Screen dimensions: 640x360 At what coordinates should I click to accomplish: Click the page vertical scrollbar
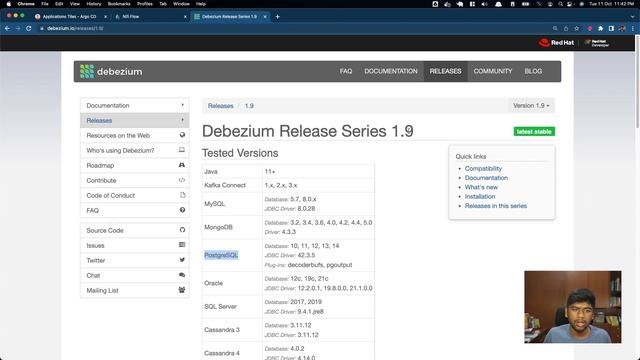coord(637,82)
